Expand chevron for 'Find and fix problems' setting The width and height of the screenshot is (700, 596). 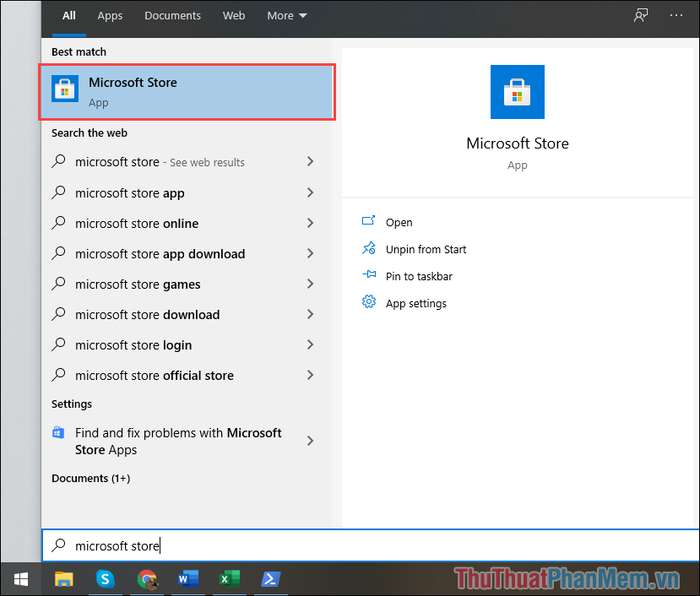[x=310, y=441]
